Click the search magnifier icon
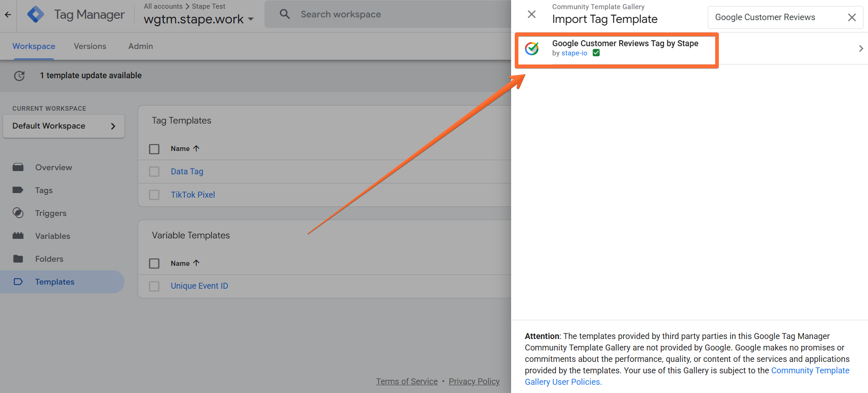Screen dimensions: 868x393 tap(285, 14)
